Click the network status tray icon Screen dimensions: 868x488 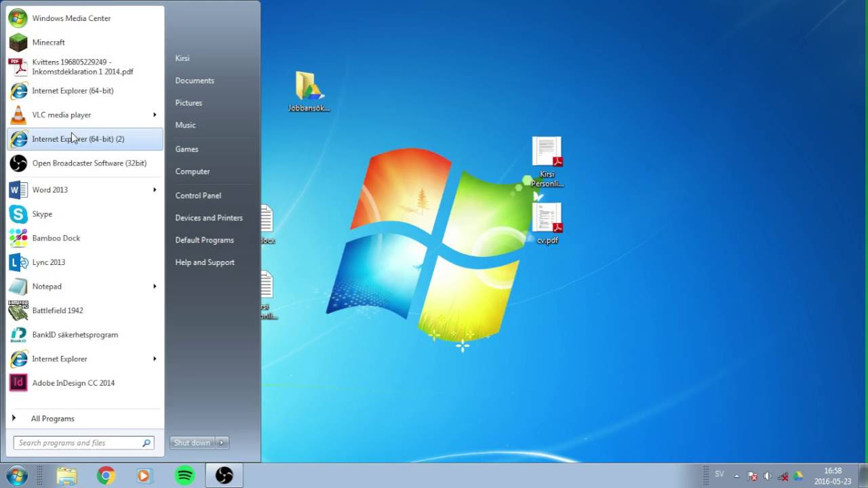click(x=783, y=476)
